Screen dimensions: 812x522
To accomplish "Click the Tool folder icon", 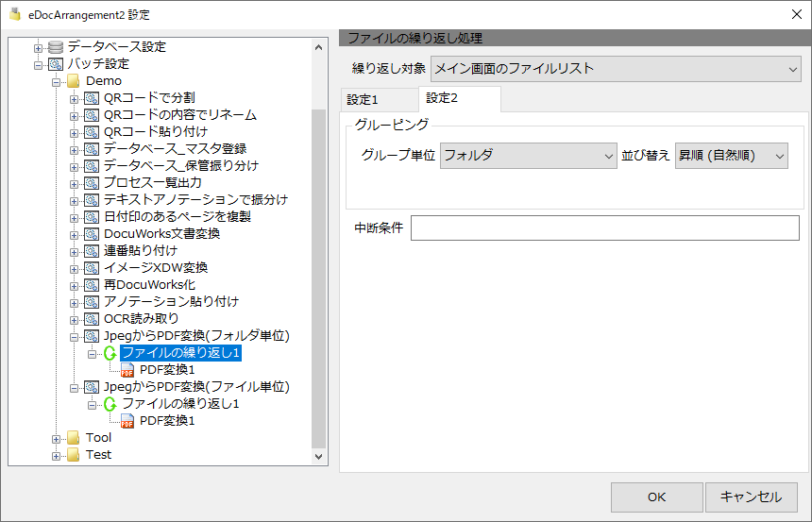I will [74, 438].
